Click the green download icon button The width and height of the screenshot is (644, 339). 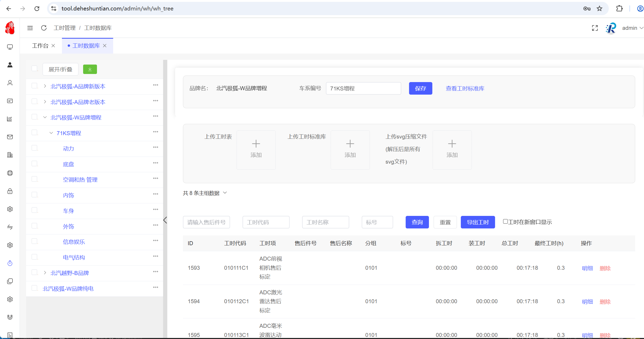point(90,69)
